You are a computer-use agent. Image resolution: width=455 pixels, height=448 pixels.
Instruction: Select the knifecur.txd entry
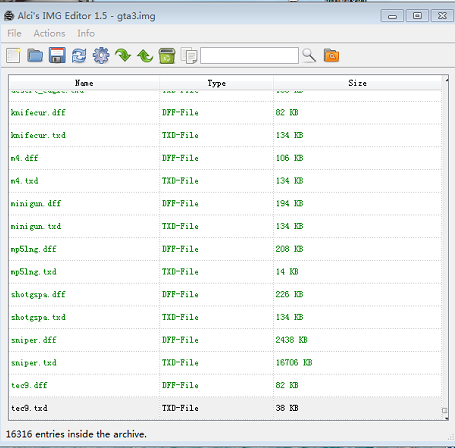[x=225, y=135]
